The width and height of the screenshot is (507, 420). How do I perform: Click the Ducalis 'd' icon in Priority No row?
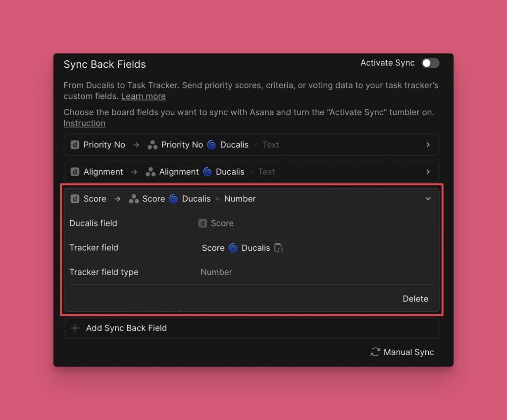[75, 145]
